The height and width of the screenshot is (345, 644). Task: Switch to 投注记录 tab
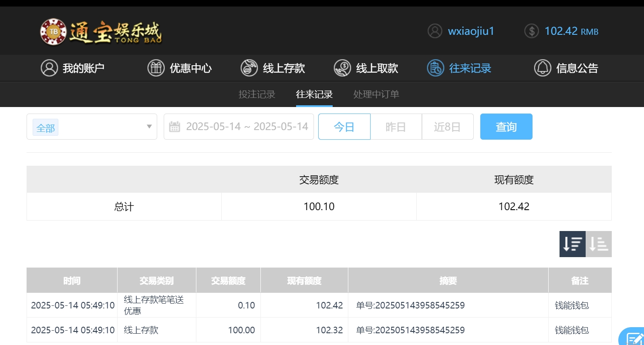[x=257, y=94]
